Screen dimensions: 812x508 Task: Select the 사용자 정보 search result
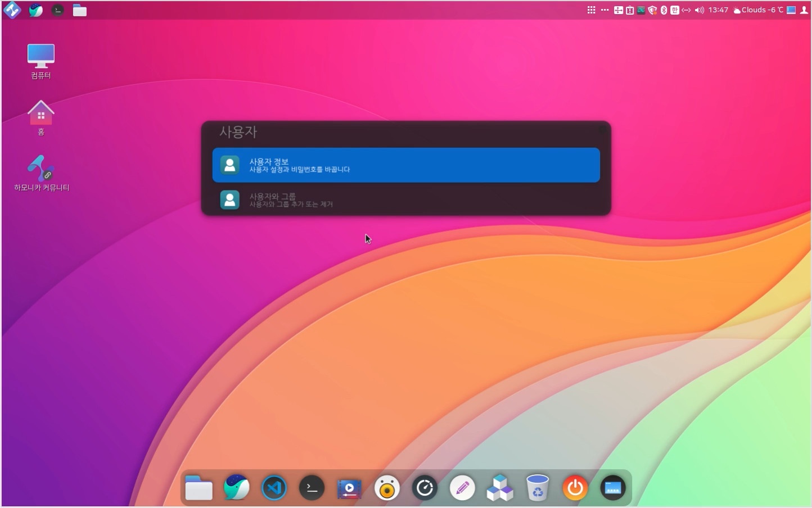pos(405,165)
